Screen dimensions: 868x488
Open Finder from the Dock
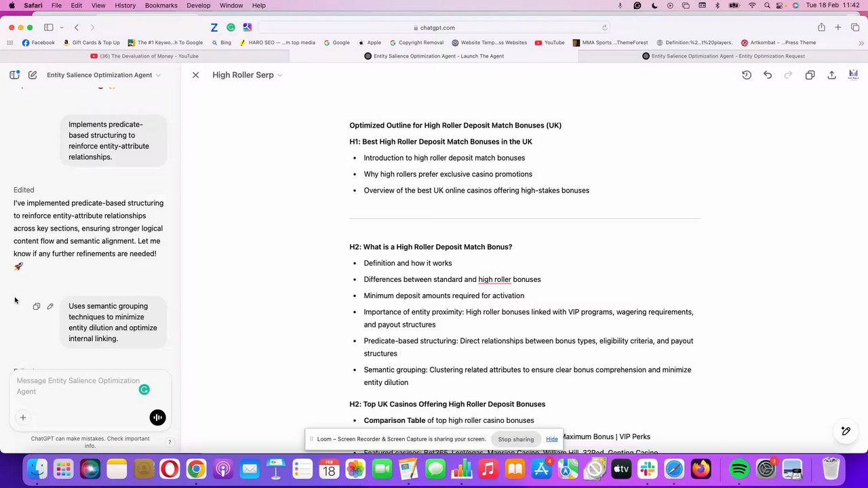(x=37, y=469)
